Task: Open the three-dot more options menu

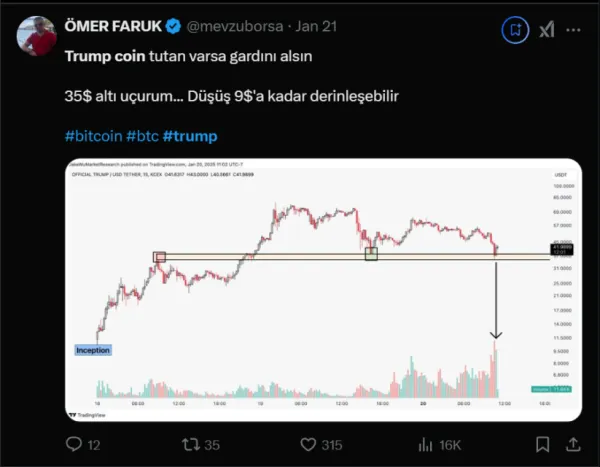Action: (x=573, y=30)
